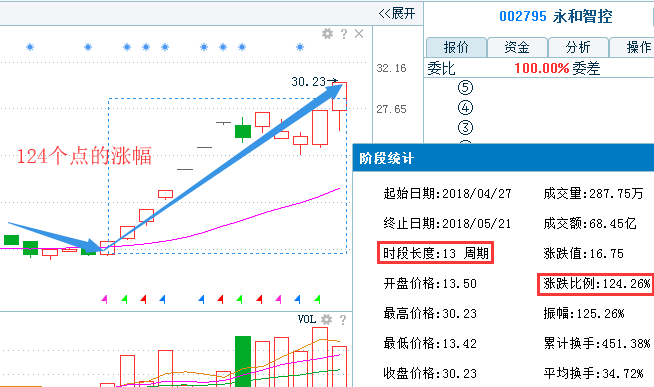Switch to the 资金 tab
Viewport: 654px width, 387px height.
(517, 47)
